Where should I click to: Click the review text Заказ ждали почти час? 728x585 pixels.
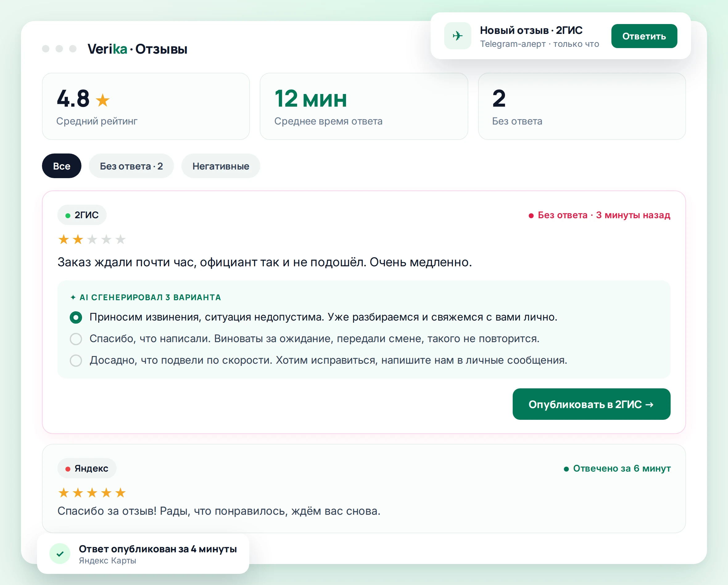265,262
